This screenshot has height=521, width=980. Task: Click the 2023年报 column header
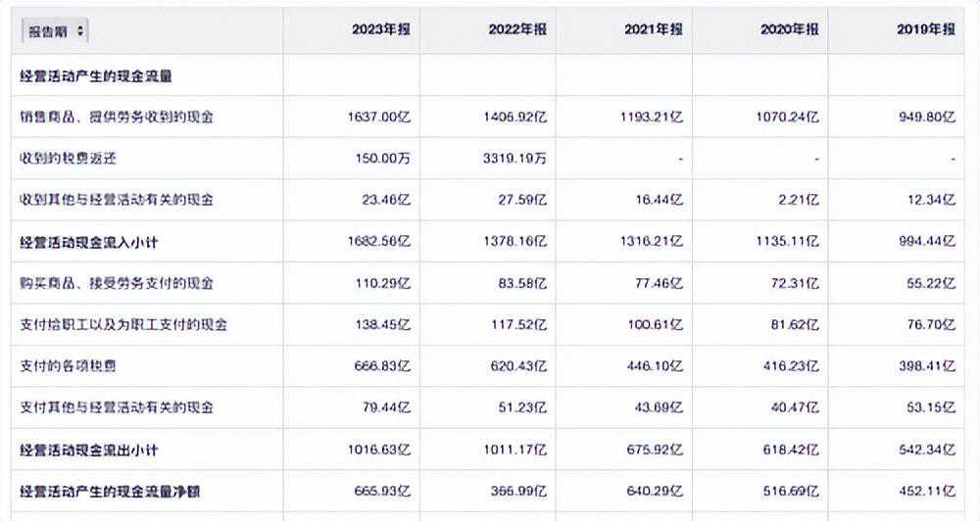pyautogui.click(x=381, y=29)
